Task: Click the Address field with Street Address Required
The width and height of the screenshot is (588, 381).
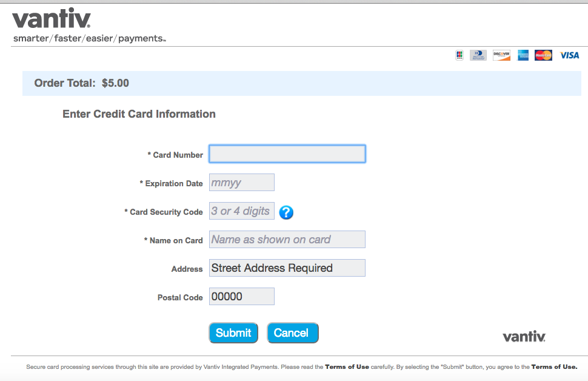Action: click(287, 268)
